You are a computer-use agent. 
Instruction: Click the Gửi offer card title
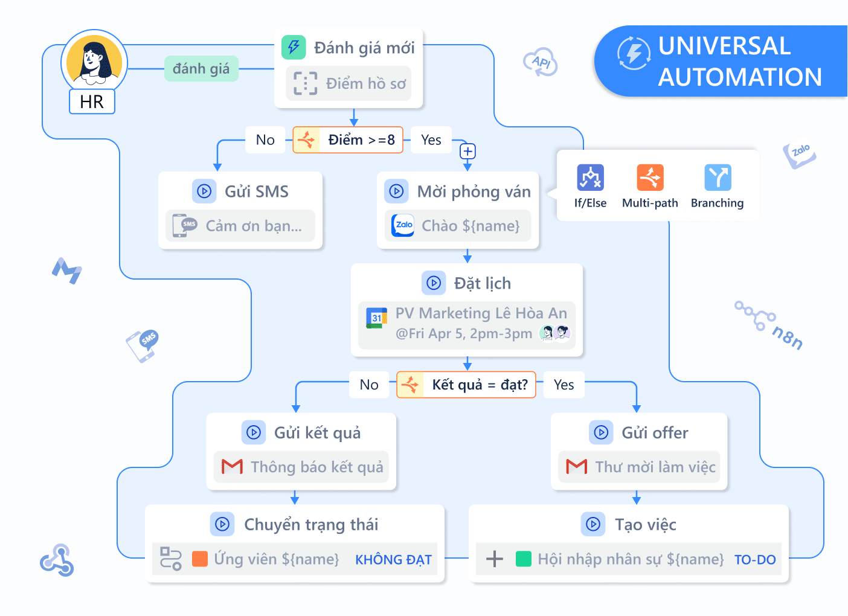[x=655, y=432]
